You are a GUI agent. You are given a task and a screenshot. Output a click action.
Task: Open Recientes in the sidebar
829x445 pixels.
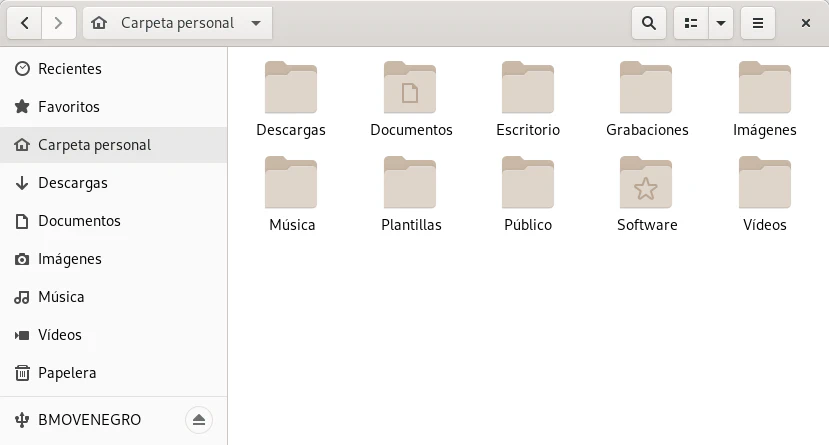(x=70, y=69)
